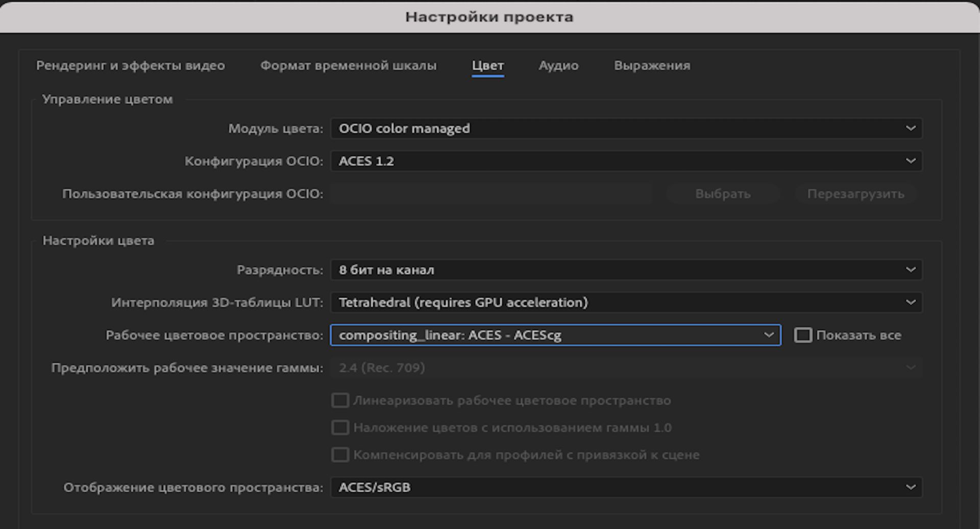Open the Выражения tab
The height and width of the screenshot is (529, 980).
[652, 65]
